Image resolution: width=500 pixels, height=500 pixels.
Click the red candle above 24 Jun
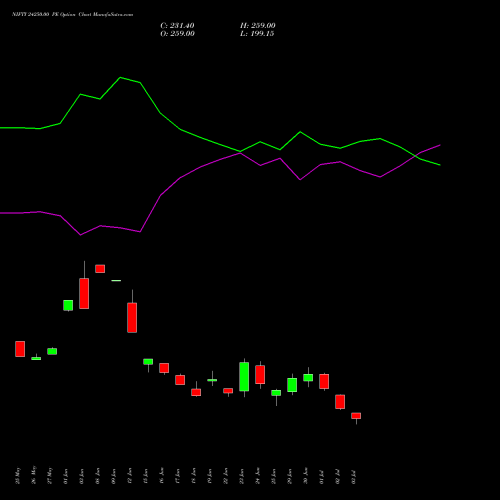[260, 375]
